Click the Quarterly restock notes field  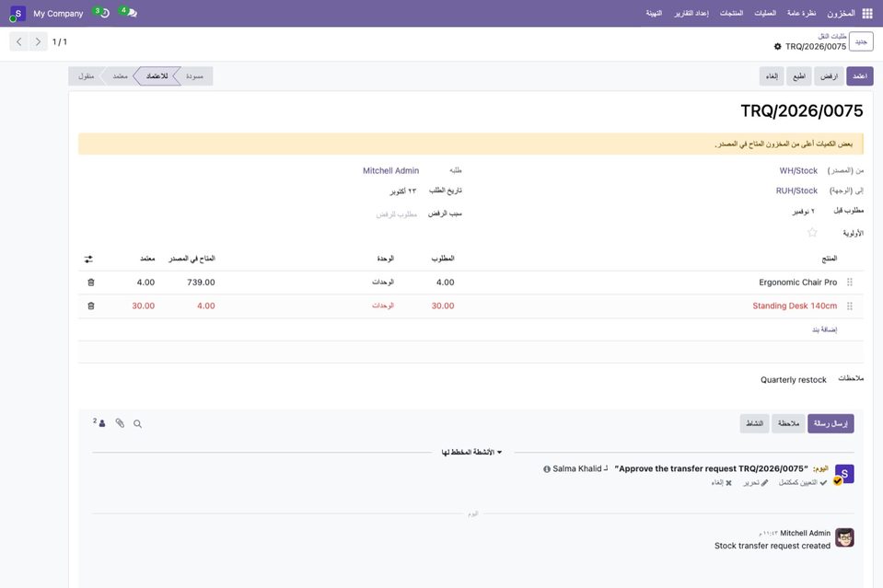[794, 380]
